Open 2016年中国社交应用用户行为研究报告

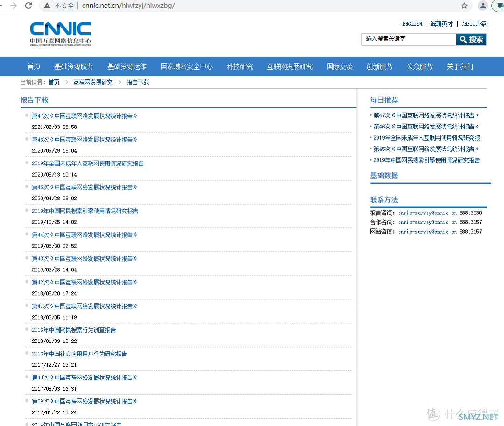point(79,354)
